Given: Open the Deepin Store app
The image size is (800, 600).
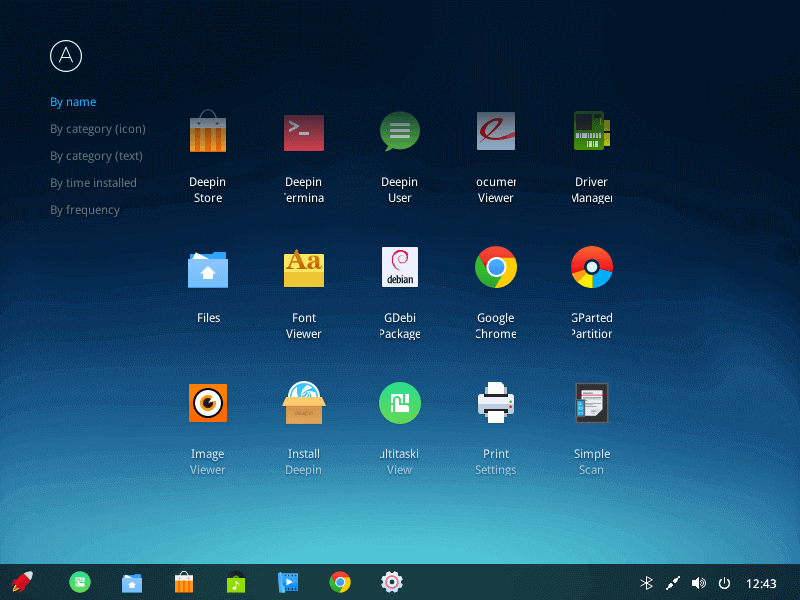Looking at the screenshot, I should pos(208,133).
